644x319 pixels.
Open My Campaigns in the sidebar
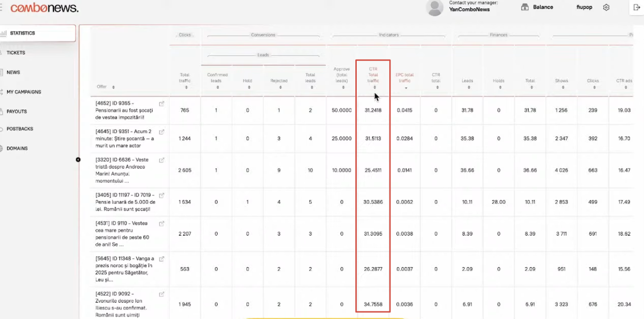[x=24, y=92]
